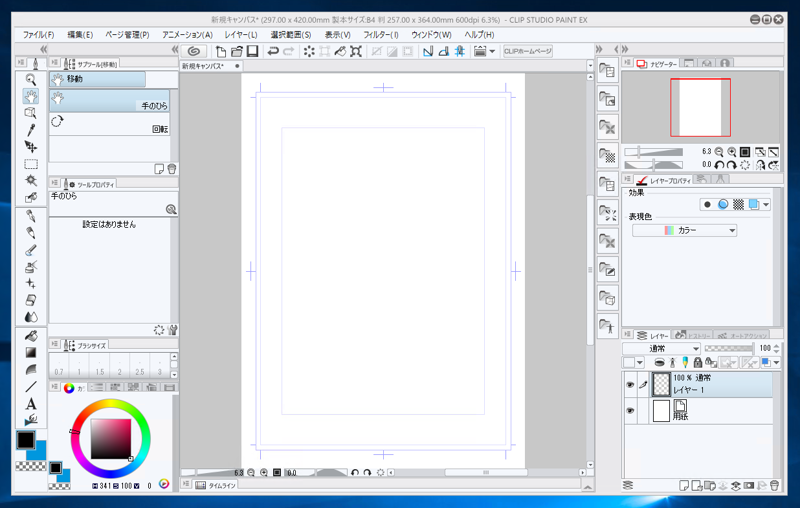Rotate navigator view left
800x508 pixels.
[719, 165]
